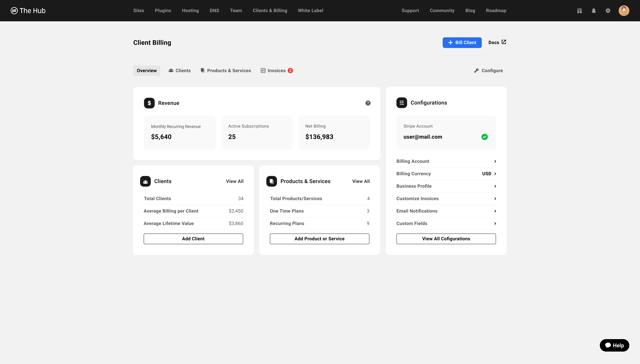Open the notifications bell

point(594,10)
